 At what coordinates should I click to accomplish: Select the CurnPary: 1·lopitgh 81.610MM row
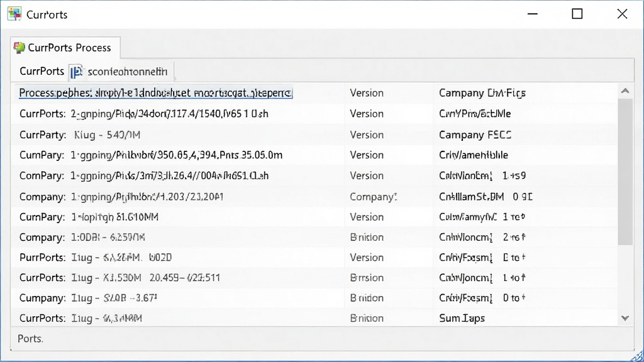point(314,217)
